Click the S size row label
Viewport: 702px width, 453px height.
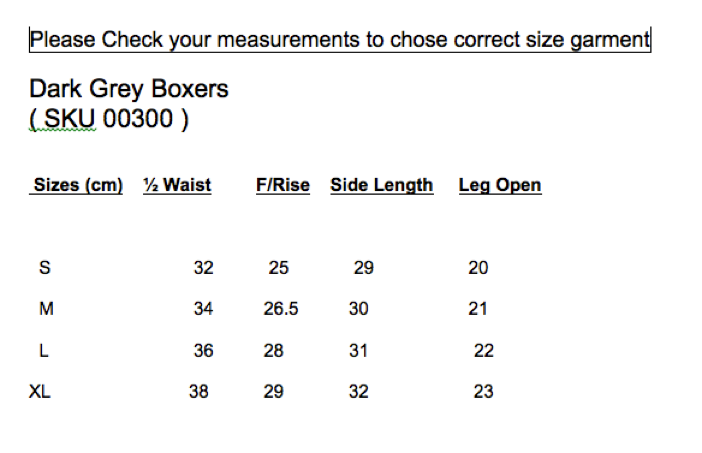pos(44,268)
